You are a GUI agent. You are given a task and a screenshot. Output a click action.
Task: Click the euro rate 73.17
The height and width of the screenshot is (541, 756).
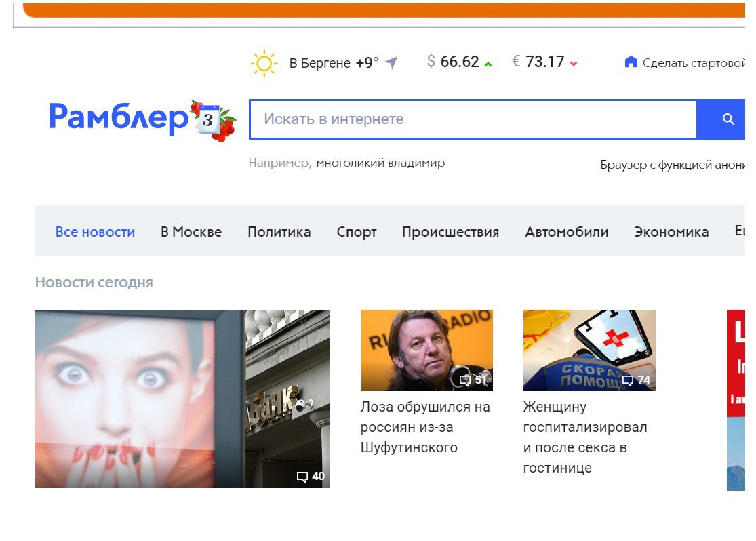pos(545,62)
